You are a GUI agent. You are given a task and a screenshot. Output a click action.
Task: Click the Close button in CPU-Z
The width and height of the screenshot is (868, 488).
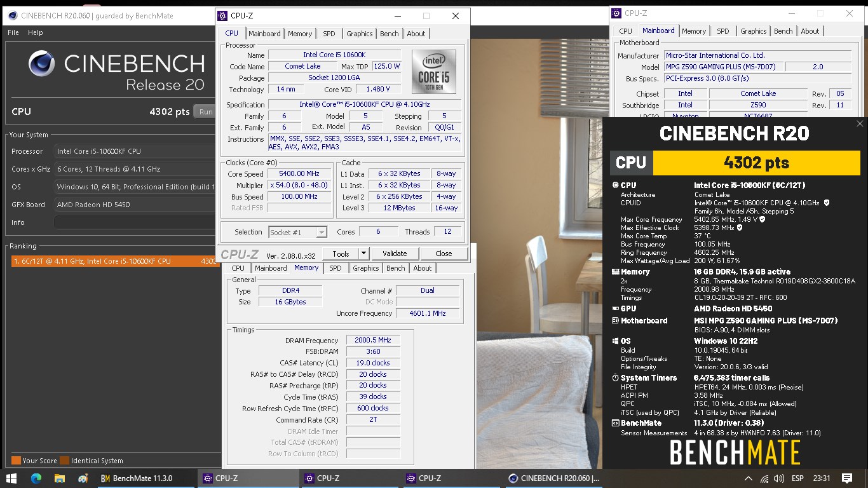[x=444, y=254]
